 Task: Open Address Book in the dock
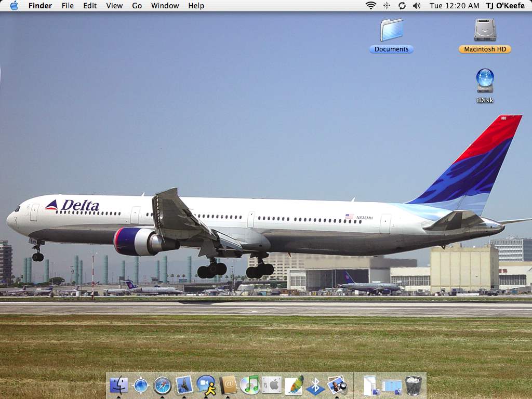(x=228, y=385)
